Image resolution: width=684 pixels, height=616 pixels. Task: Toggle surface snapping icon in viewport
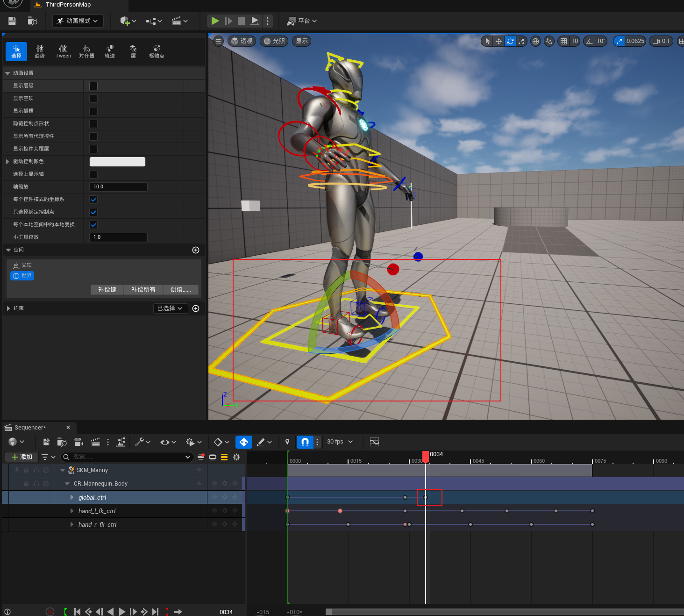point(549,41)
